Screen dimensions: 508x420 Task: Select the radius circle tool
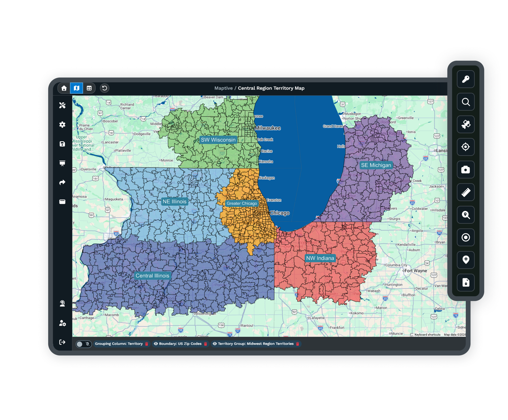[466, 237]
